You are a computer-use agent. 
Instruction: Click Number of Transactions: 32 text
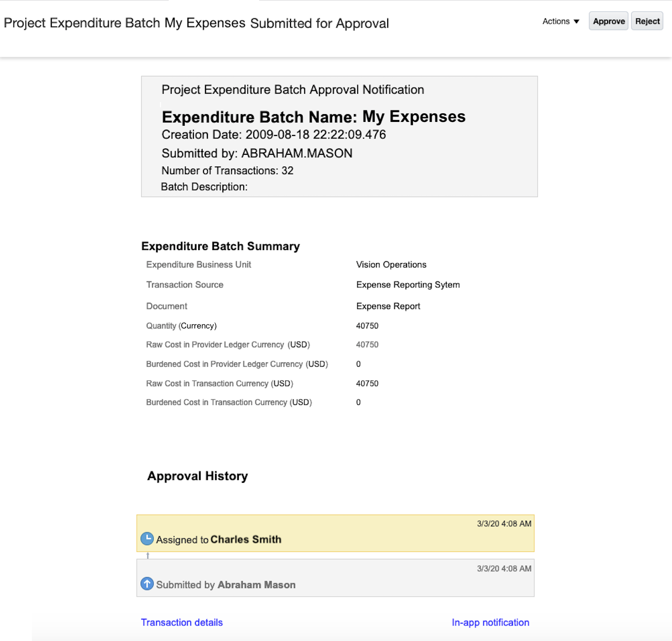point(227,171)
